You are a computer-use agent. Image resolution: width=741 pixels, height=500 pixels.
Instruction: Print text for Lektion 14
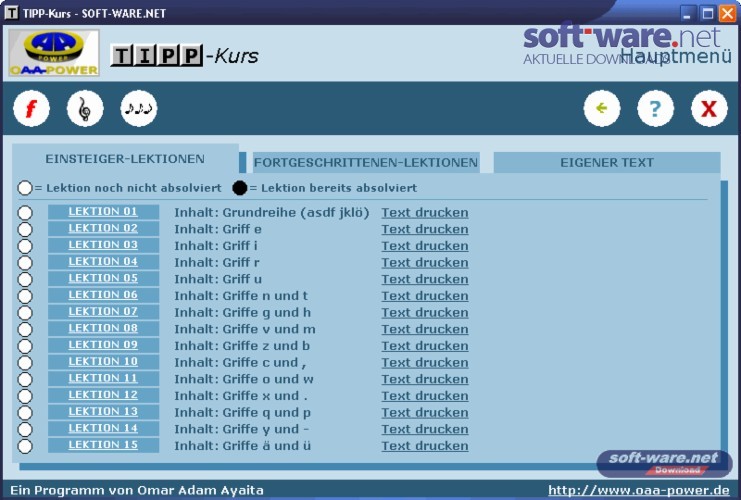pyautogui.click(x=425, y=429)
